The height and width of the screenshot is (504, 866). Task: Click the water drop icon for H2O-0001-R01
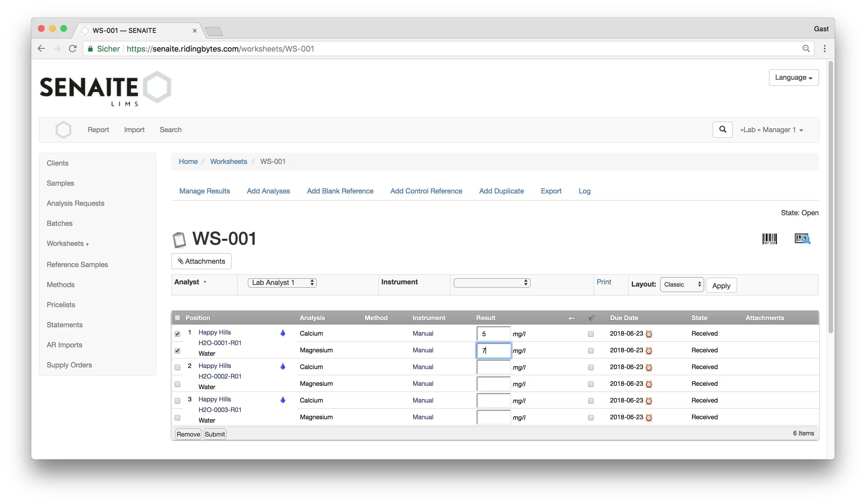tap(283, 332)
